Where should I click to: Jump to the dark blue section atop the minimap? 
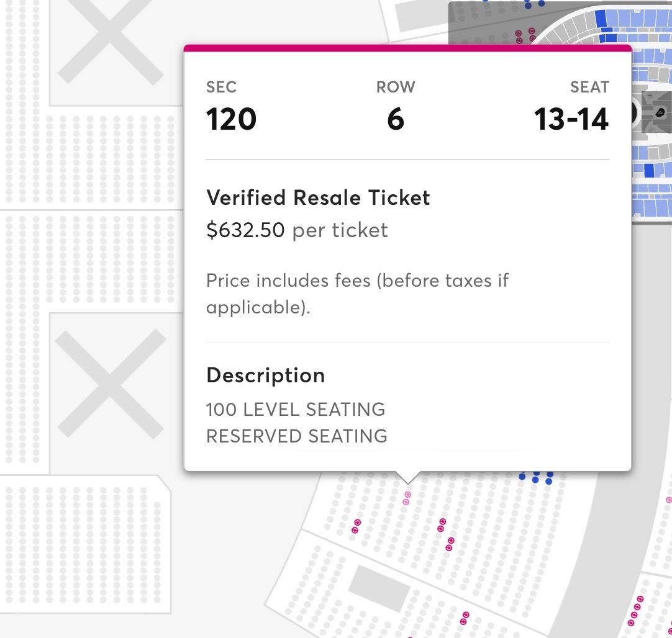pos(601,19)
